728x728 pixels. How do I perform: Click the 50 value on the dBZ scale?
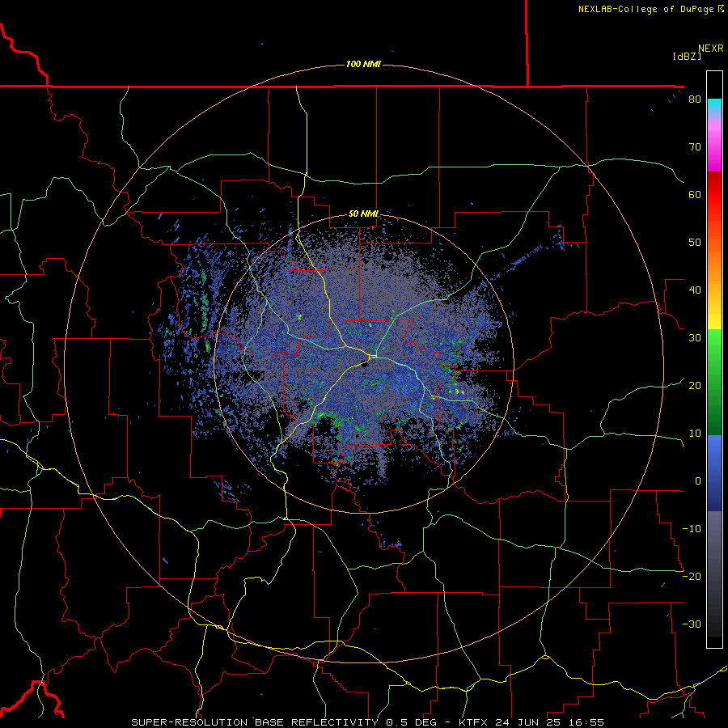tap(695, 243)
